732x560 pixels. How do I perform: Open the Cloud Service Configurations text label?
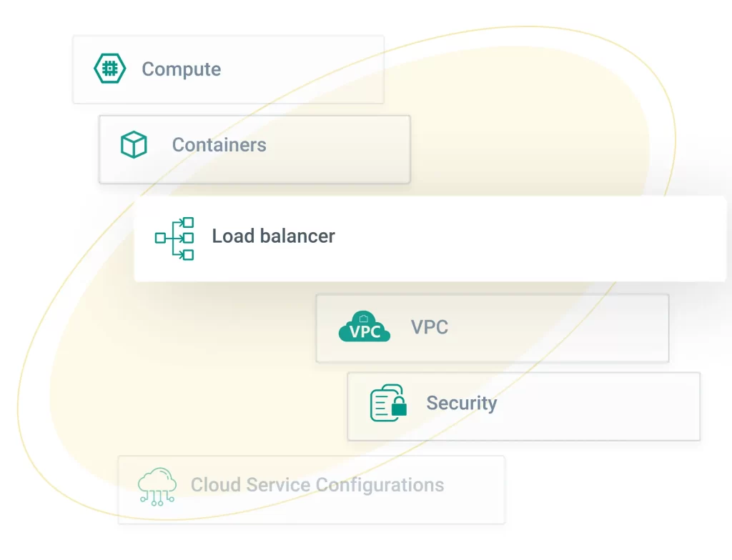point(317,486)
